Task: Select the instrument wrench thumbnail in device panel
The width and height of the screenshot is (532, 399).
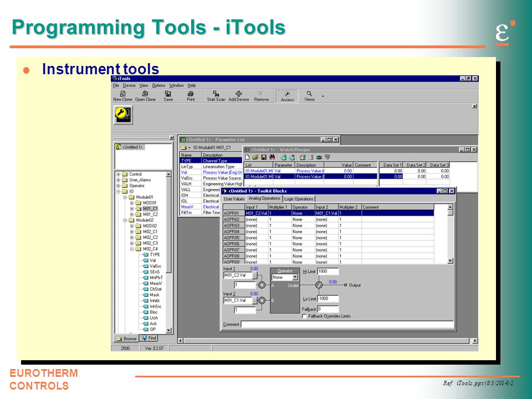Action: [123, 115]
